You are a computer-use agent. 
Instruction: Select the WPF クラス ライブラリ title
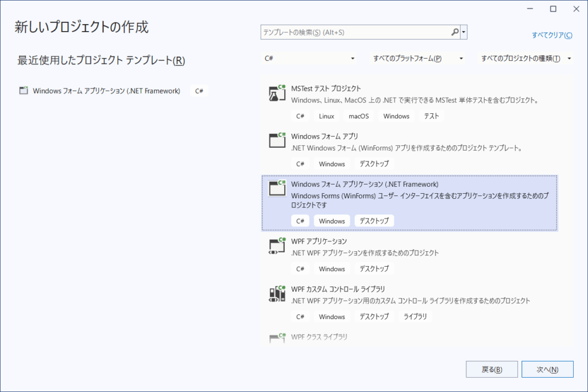(x=319, y=337)
